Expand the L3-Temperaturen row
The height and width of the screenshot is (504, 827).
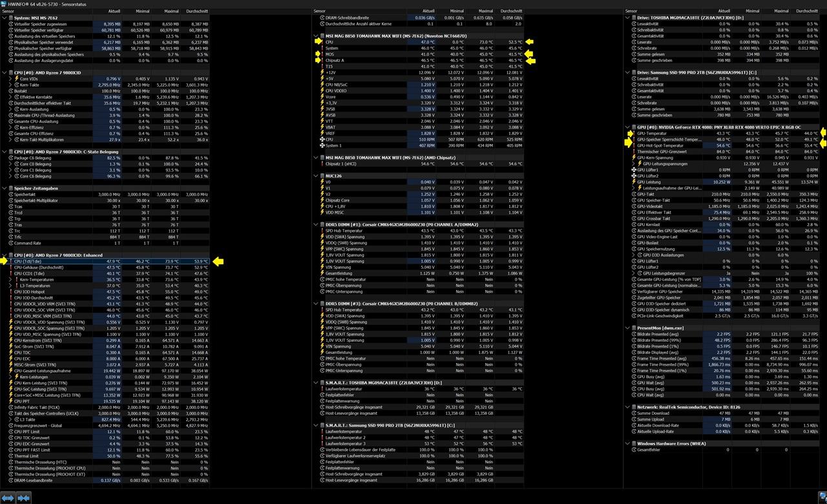click(10, 286)
